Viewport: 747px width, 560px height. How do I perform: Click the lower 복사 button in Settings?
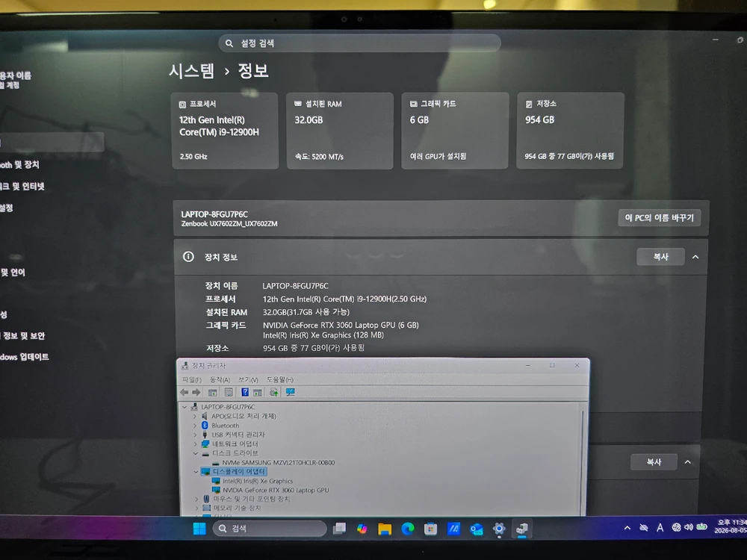(654, 462)
